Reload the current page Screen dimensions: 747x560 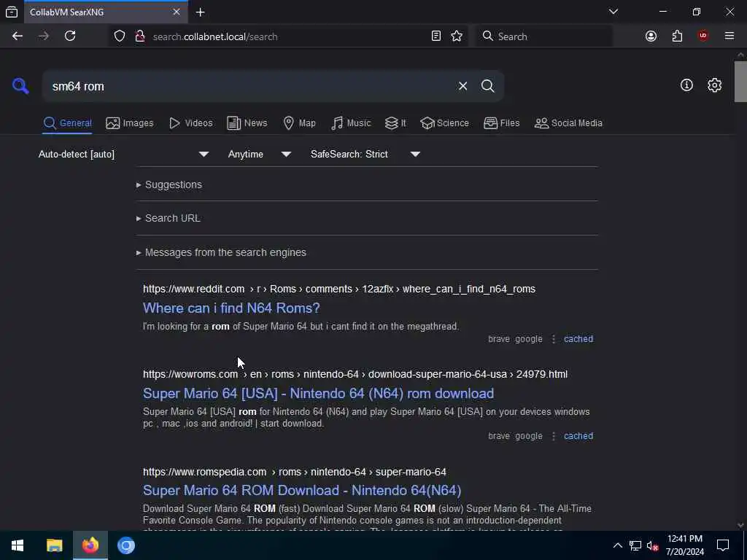click(70, 36)
